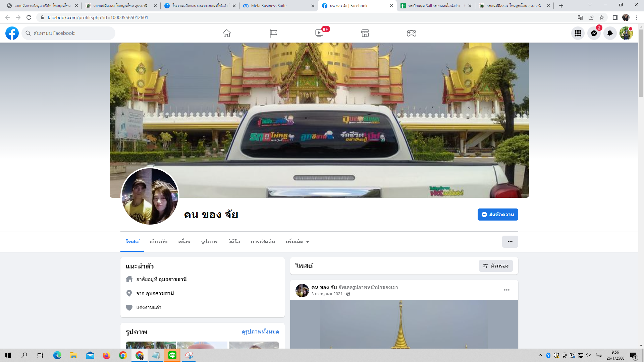Open the Pages flag icon

pyautogui.click(x=273, y=33)
